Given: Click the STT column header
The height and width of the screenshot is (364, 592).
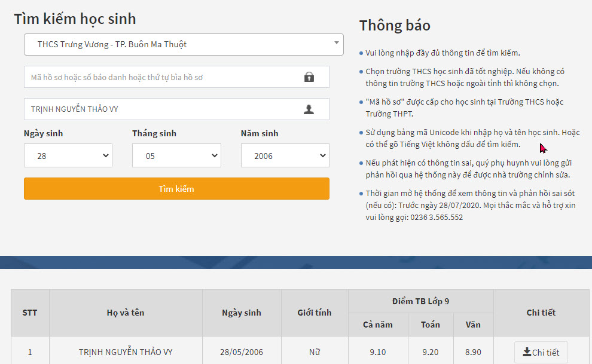Looking at the screenshot, I should (30, 313).
